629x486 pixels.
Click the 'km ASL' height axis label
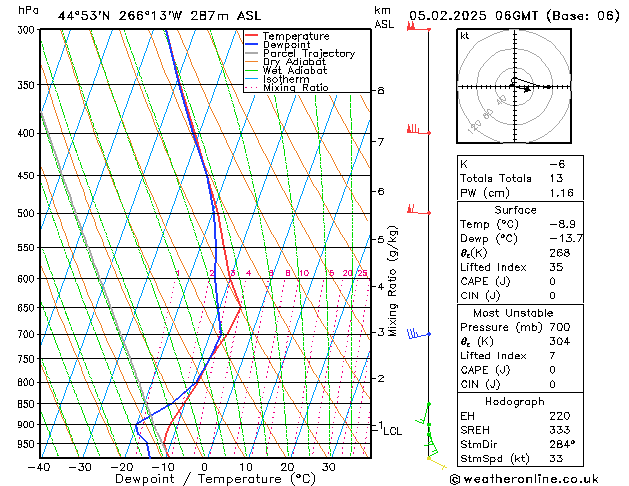pos(384,17)
